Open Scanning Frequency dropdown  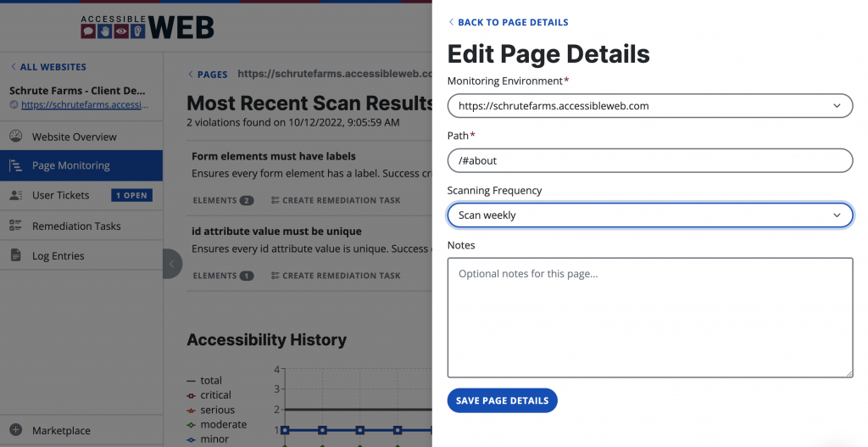(650, 215)
